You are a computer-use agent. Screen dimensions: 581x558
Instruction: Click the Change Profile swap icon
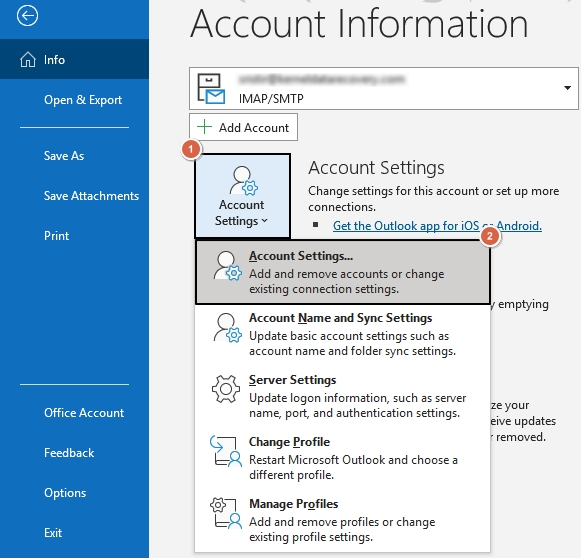tap(226, 451)
